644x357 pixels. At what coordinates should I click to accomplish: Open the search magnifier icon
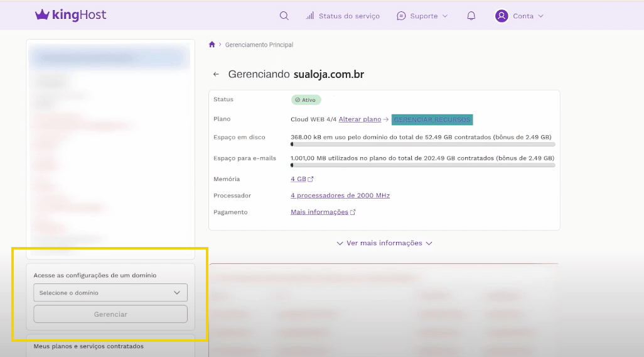[284, 16]
